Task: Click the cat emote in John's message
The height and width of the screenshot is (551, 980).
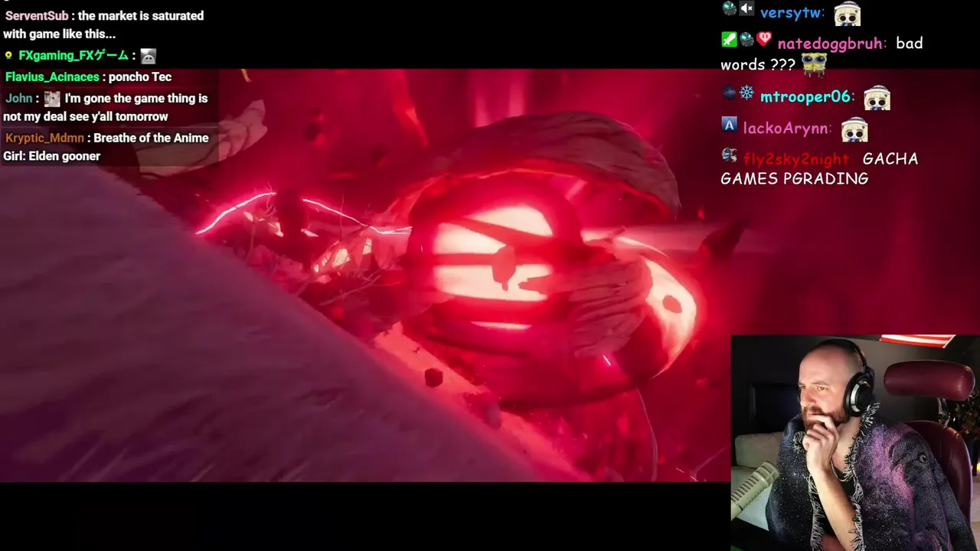Action: pos(51,99)
